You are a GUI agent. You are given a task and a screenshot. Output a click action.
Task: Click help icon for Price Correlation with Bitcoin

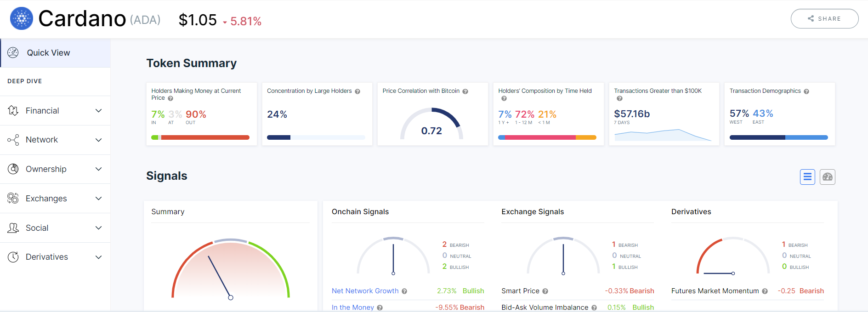pyautogui.click(x=465, y=91)
